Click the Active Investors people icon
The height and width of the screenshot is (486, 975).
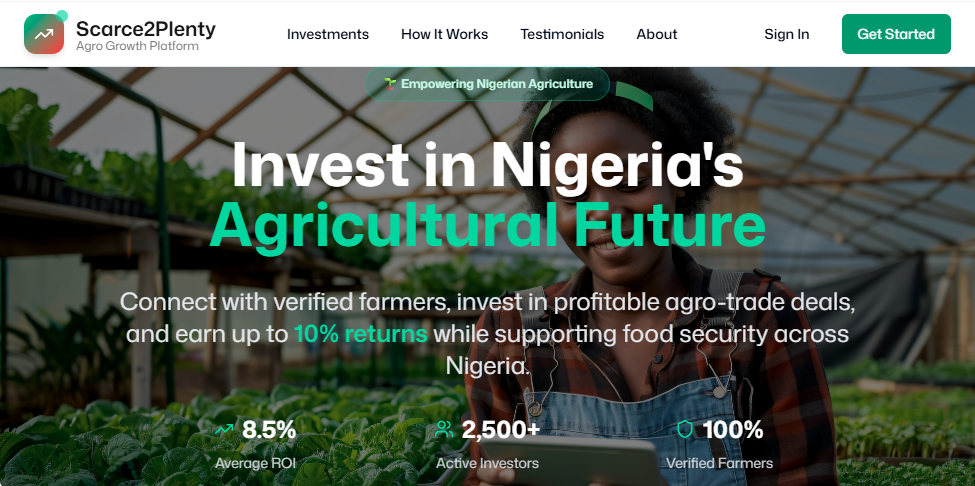444,430
